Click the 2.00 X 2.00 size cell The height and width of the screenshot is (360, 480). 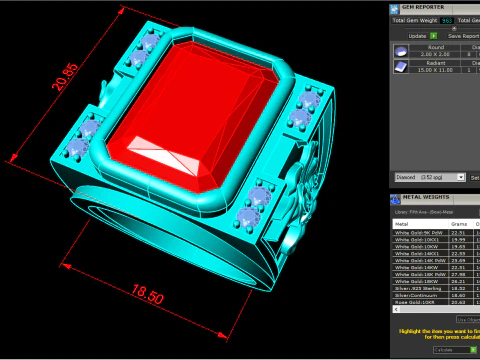(435, 54)
